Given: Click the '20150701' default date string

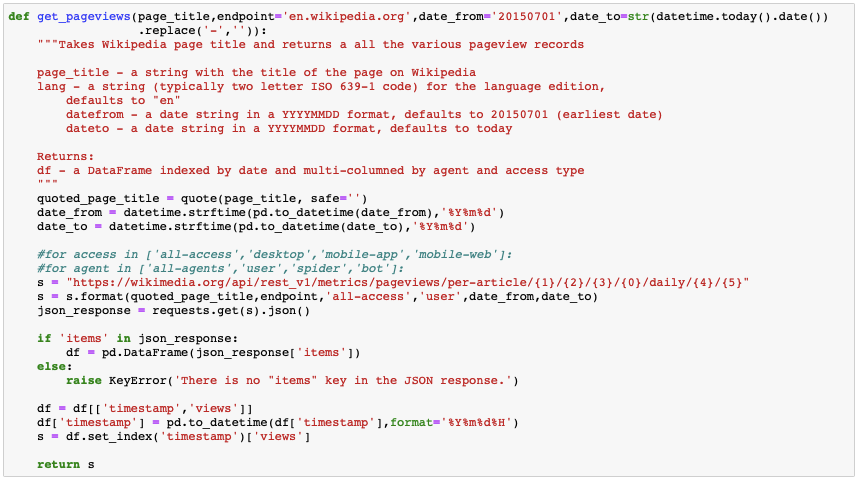Looking at the screenshot, I should click(527, 16).
